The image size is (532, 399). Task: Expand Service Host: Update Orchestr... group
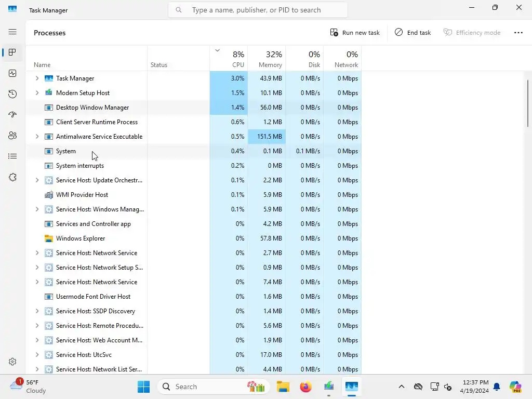pyautogui.click(x=37, y=180)
